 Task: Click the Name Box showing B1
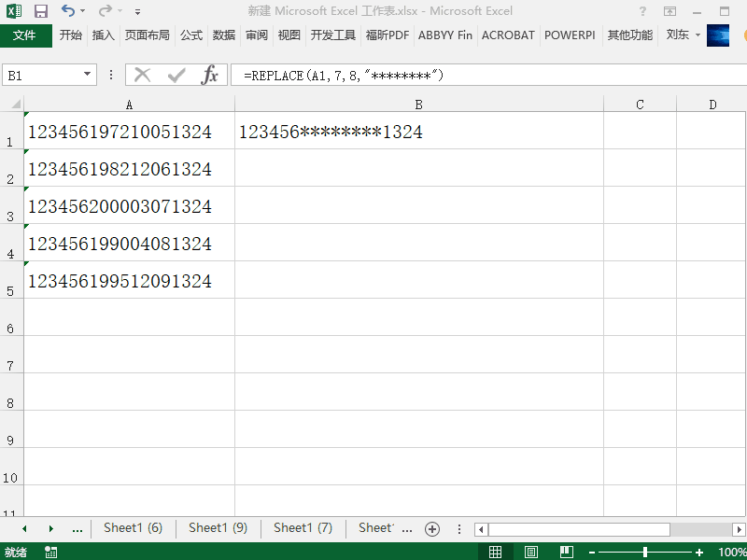(x=43, y=76)
